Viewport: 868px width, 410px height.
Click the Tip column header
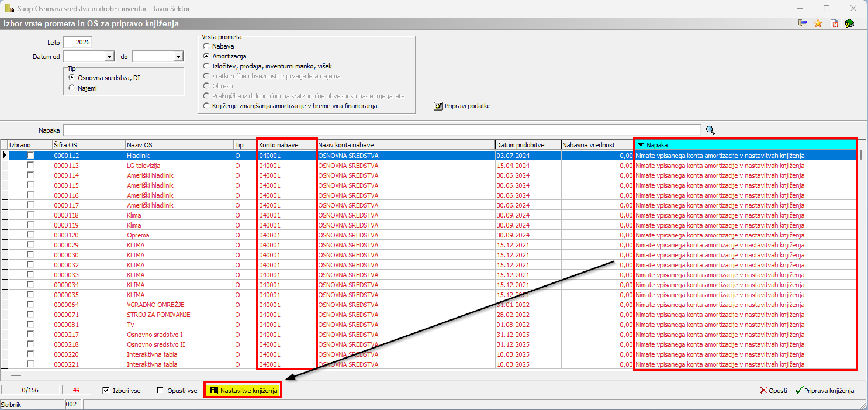tap(245, 144)
